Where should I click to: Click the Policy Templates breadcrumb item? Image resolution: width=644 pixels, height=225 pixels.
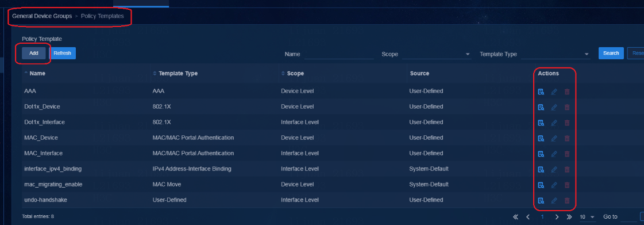[102, 16]
